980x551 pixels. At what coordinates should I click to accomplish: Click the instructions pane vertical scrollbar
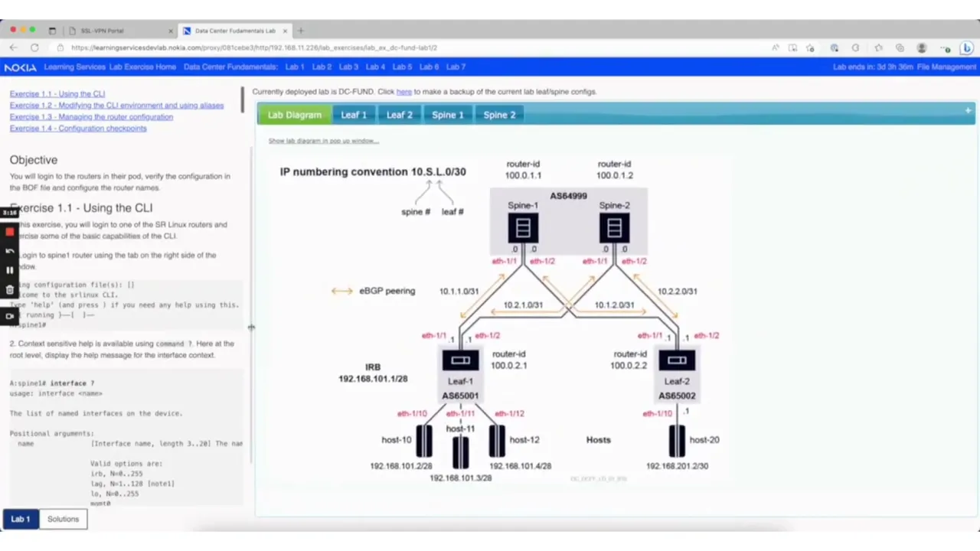(x=243, y=100)
